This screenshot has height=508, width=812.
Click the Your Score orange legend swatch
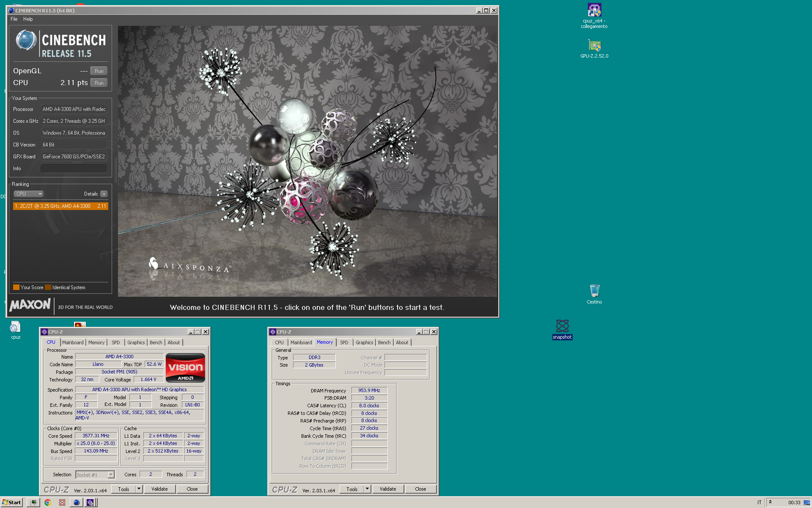coord(16,287)
